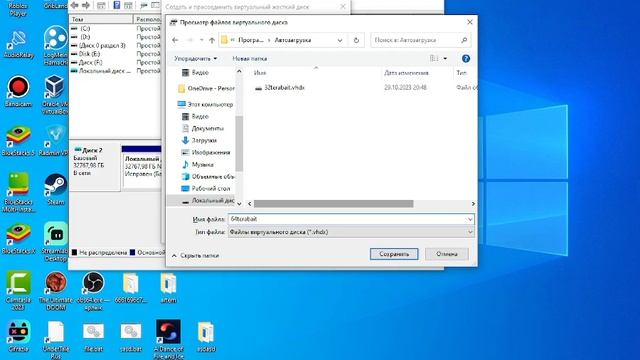Open BlueStacks Multi-Instance icon
Screen dimensions: 640x360
[x=18, y=192]
